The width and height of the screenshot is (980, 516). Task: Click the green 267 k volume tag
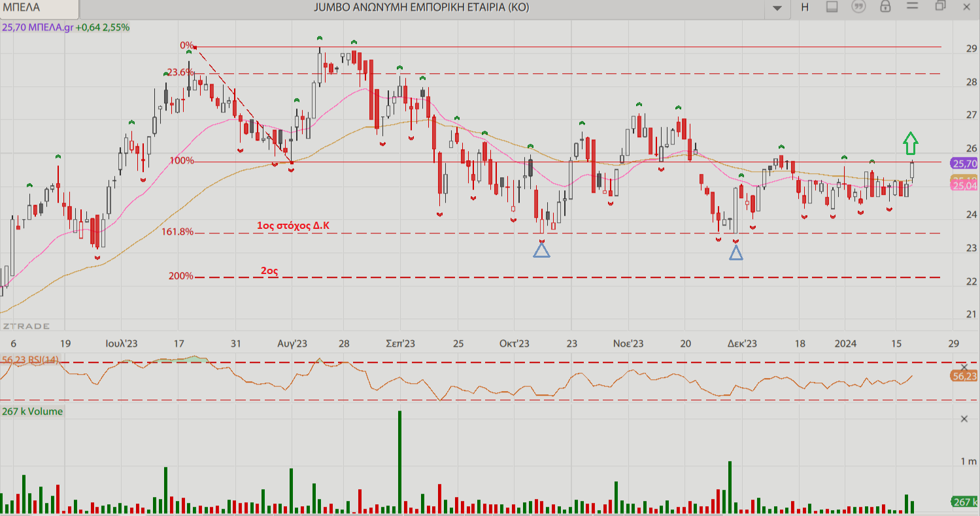coord(964,502)
